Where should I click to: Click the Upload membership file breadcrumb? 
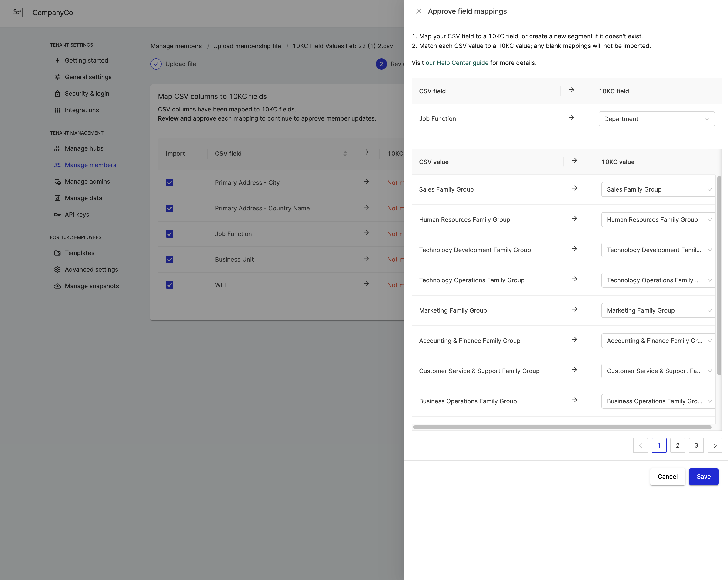coord(247,46)
